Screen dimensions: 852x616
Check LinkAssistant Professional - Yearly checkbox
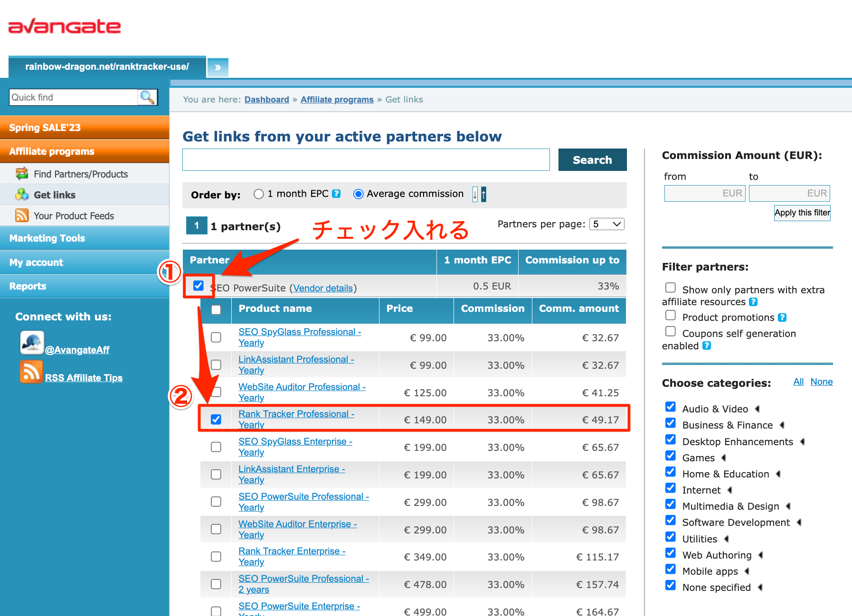(x=216, y=364)
